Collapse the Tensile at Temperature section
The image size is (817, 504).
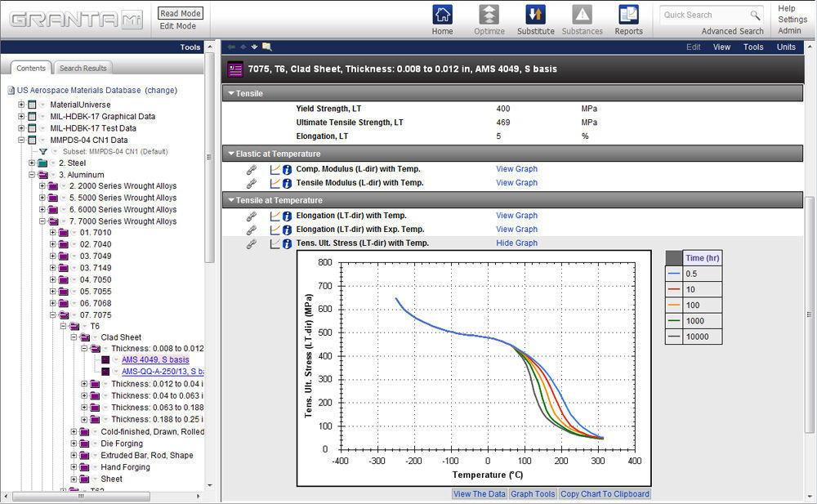(x=231, y=200)
